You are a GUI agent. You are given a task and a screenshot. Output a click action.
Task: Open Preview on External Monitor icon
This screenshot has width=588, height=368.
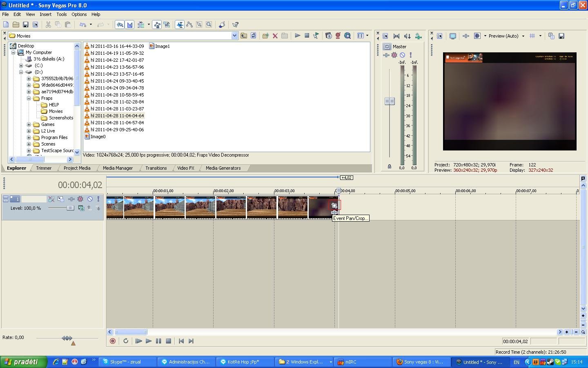[452, 36]
